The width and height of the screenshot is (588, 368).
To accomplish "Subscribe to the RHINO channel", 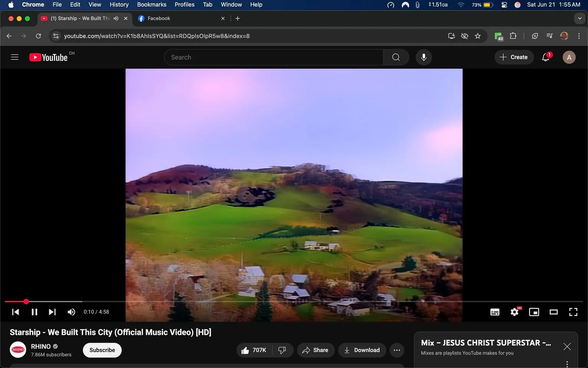I will coord(102,350).
